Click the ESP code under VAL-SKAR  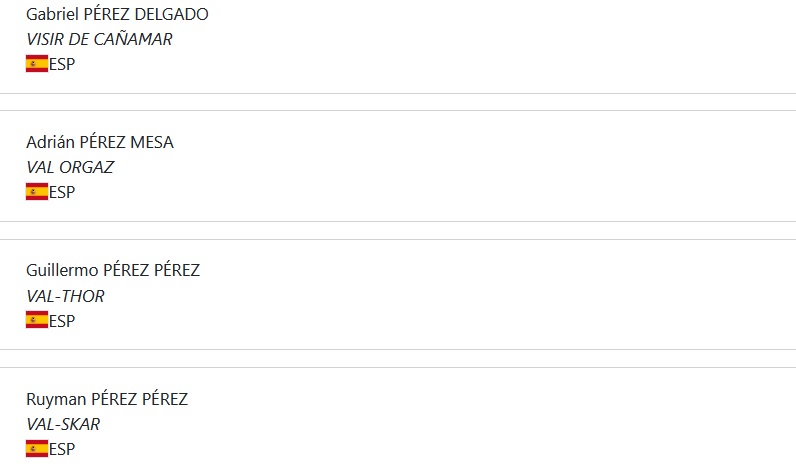(x=62, y=448)
